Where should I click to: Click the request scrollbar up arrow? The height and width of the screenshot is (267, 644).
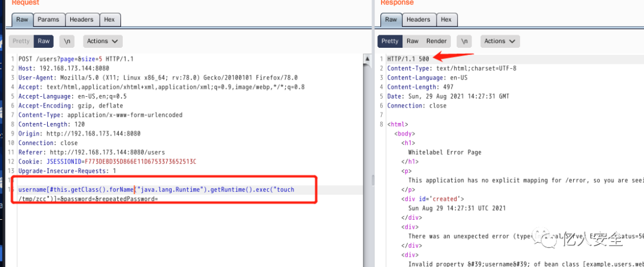367,59
